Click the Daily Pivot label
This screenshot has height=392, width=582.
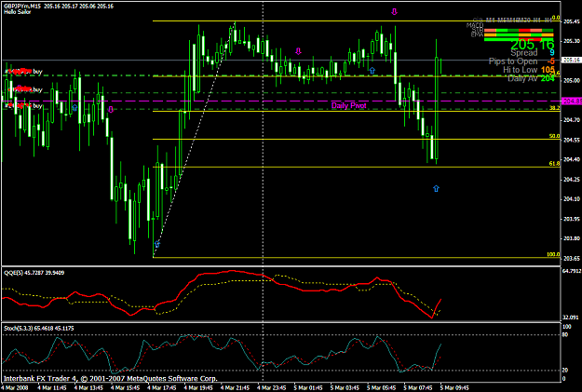348,105
